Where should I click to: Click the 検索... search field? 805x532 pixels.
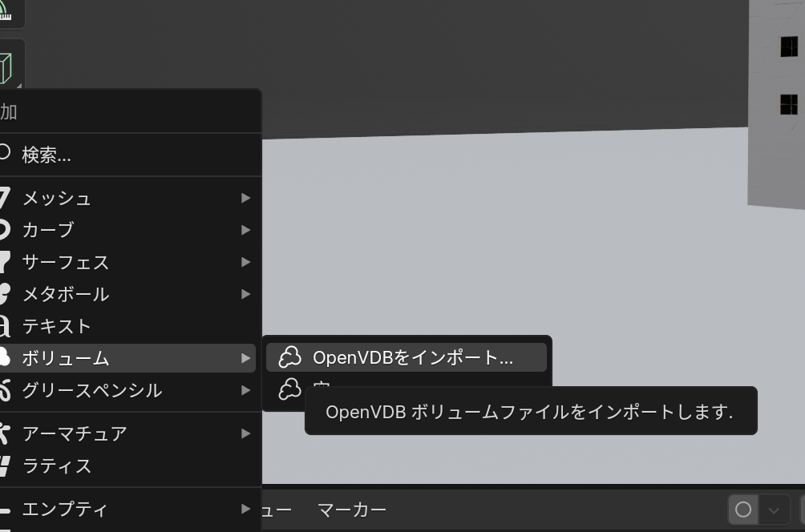[x=47, y=155]
